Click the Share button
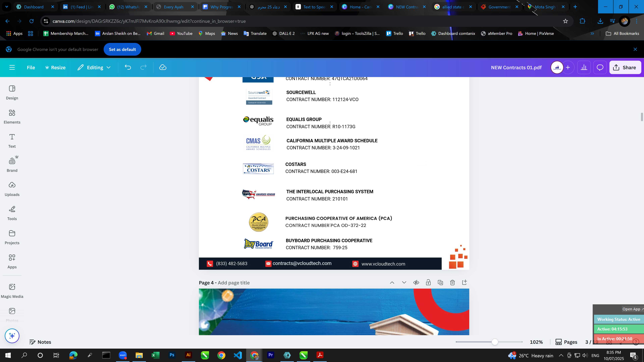Viewport: 644px width, 362px height. click(625, 67)
